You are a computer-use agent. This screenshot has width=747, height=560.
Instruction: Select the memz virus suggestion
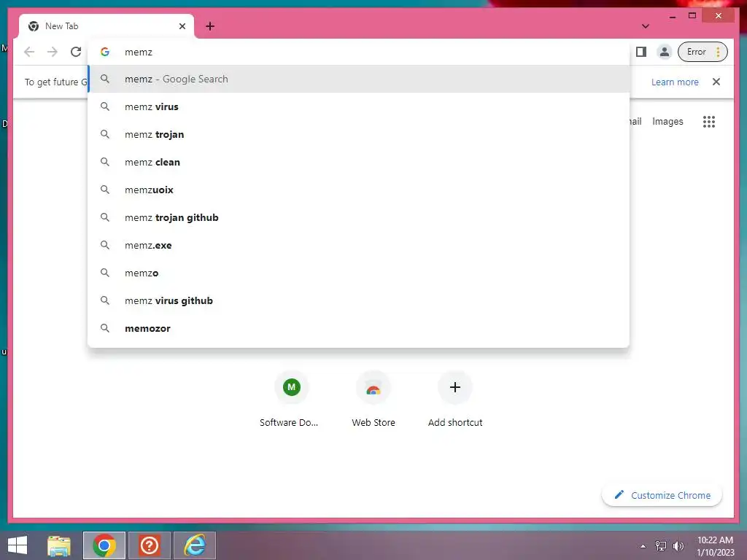[358, 106]
